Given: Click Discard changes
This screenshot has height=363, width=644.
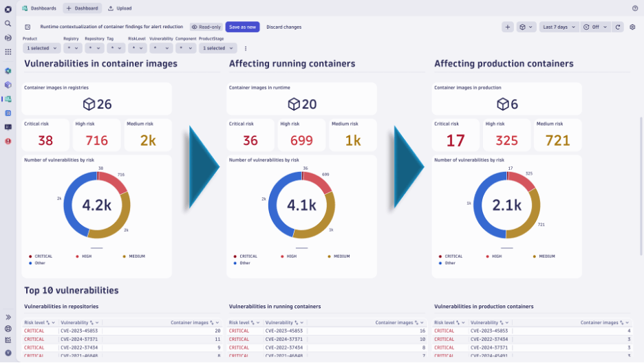Looking at the screenshot, I should click(283, 27).
